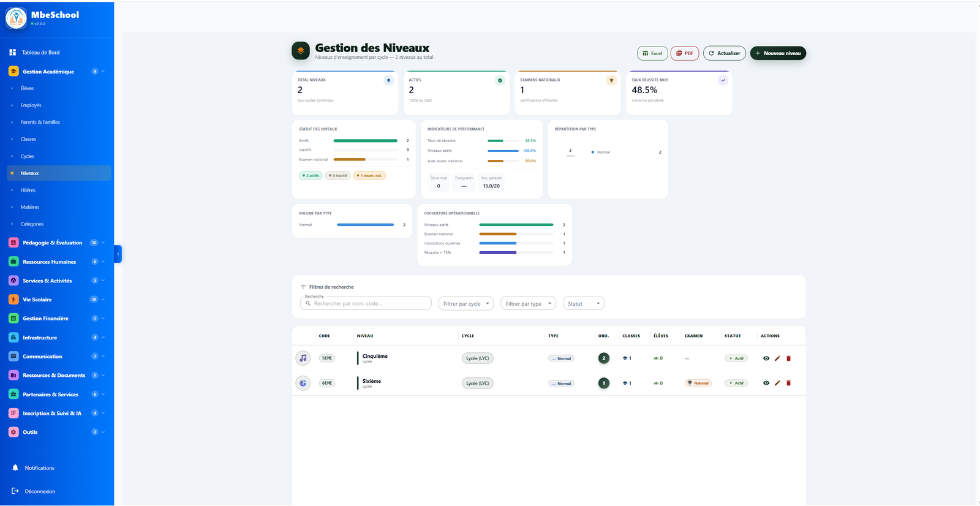Screen dimensions: 980x506
Task: Click the check icon on Actifs card
Action: pyautogui.click(x=500, y=80)
